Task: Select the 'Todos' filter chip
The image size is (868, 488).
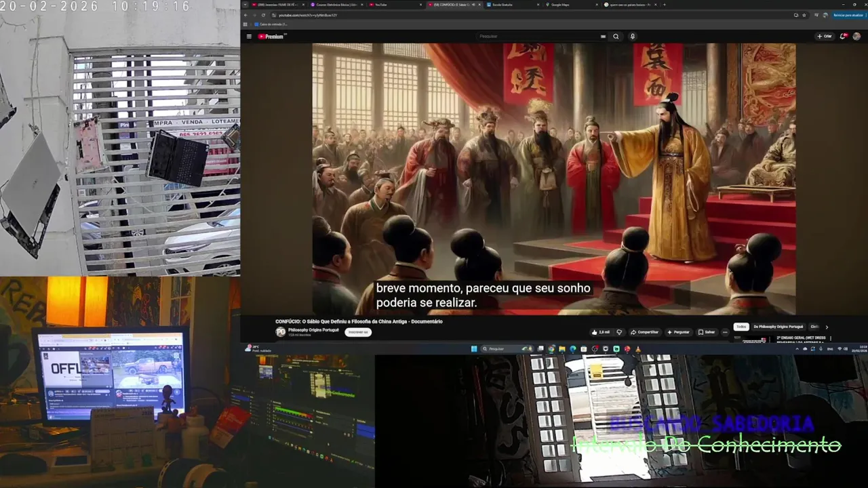Action: tap(741, 327)
